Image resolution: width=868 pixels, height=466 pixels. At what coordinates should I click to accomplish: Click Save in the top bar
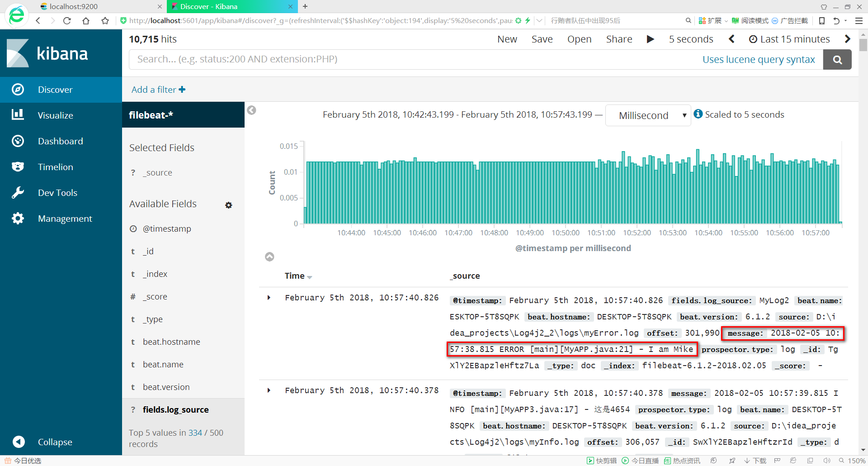[x=542, y=39]
